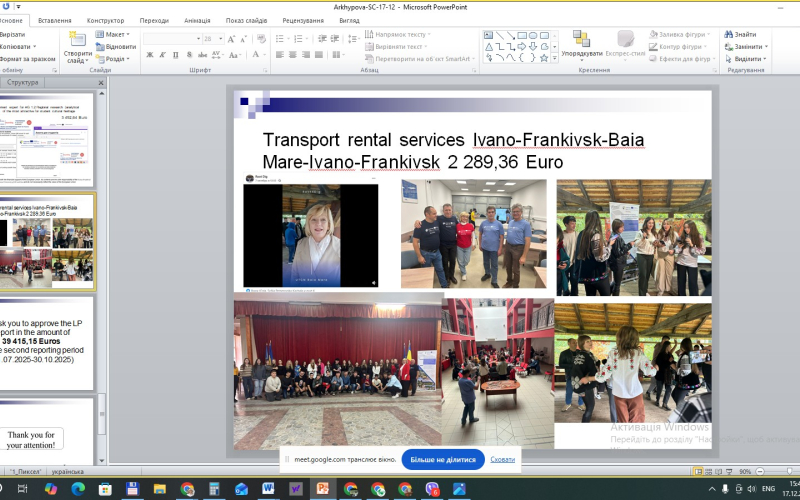Toggle bold (Ж) formatting
The image size is (800, 500).
(149, 55)
